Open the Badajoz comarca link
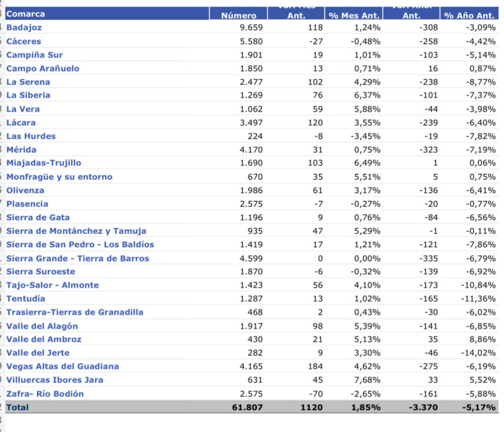This screenshot has height=432, width=504. (24, 28)
